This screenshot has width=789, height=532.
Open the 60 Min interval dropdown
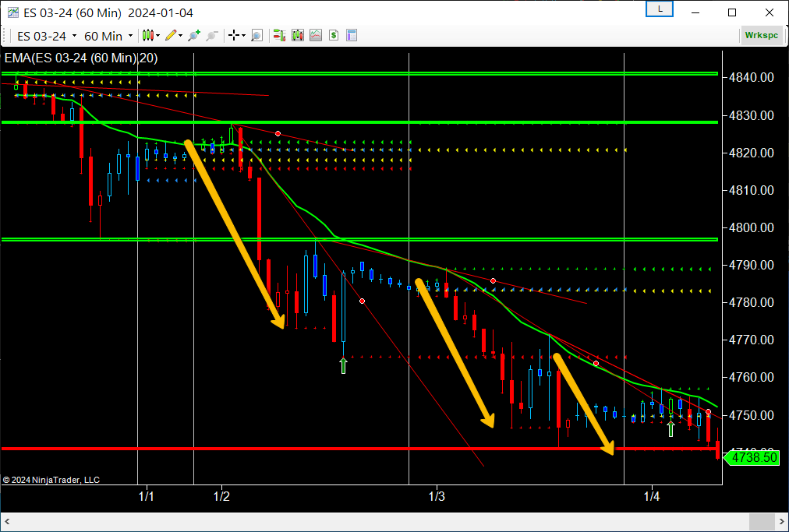pos(108,36)
